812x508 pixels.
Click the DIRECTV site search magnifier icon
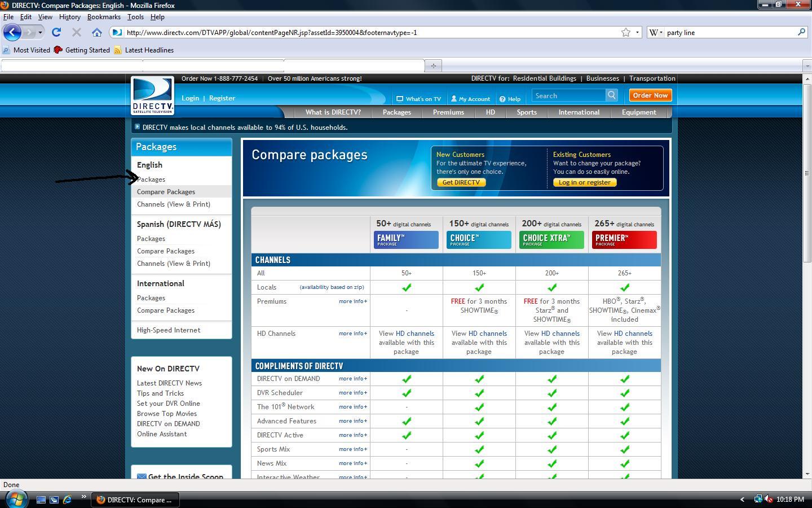click(x=611, y=95)
